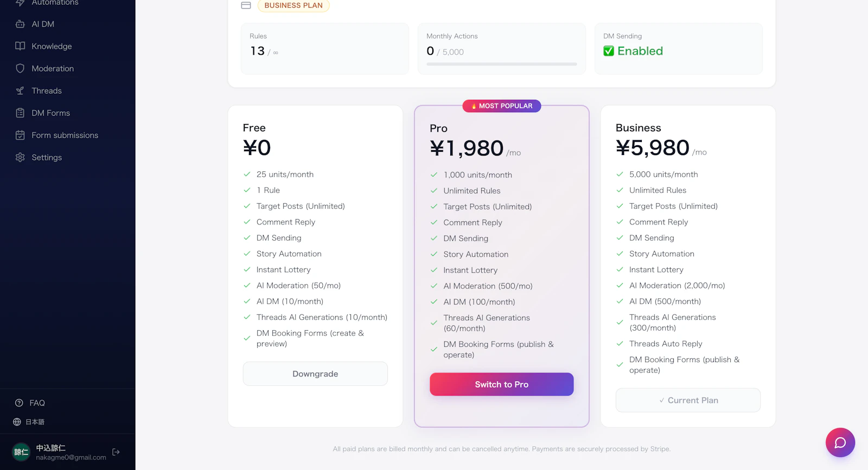Open the AI DM robot icon
The image size is (868, 470).
20,24
